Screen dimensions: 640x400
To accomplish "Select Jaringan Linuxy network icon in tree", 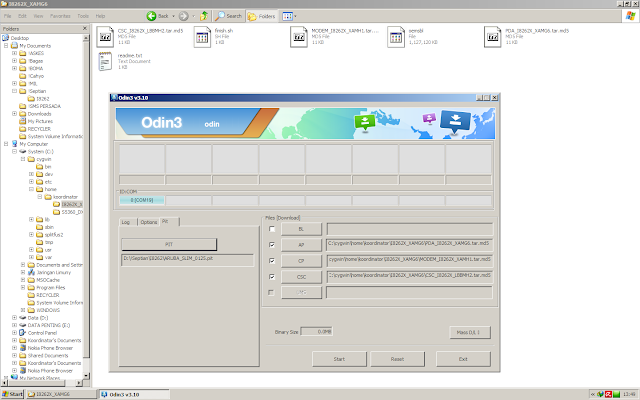I will click(31, 272).
